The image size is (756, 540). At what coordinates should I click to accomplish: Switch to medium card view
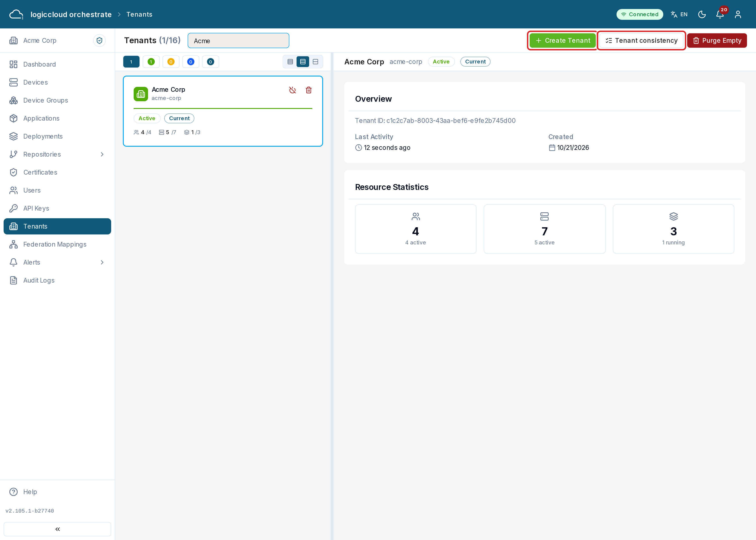click(x=303, y=61)
